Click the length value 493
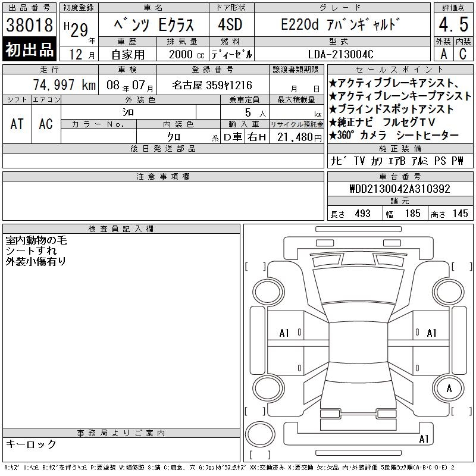 [x=362, y=214]
